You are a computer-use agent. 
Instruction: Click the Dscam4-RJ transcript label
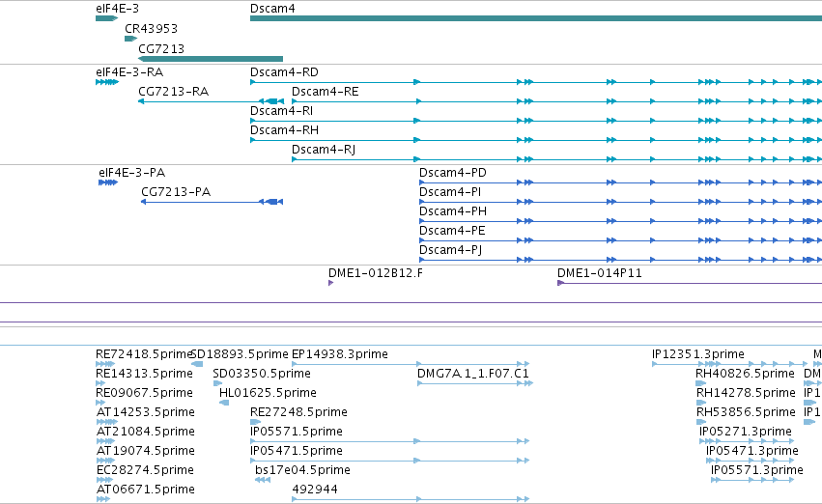pos(324,150)
